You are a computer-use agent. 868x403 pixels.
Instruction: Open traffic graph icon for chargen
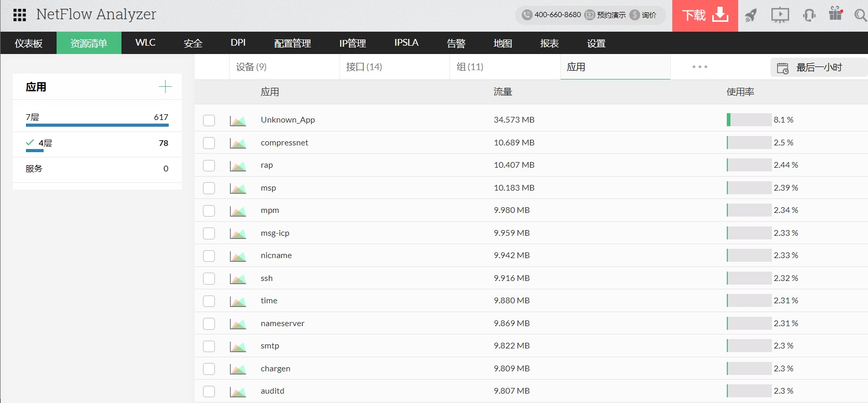click(238, 369)
